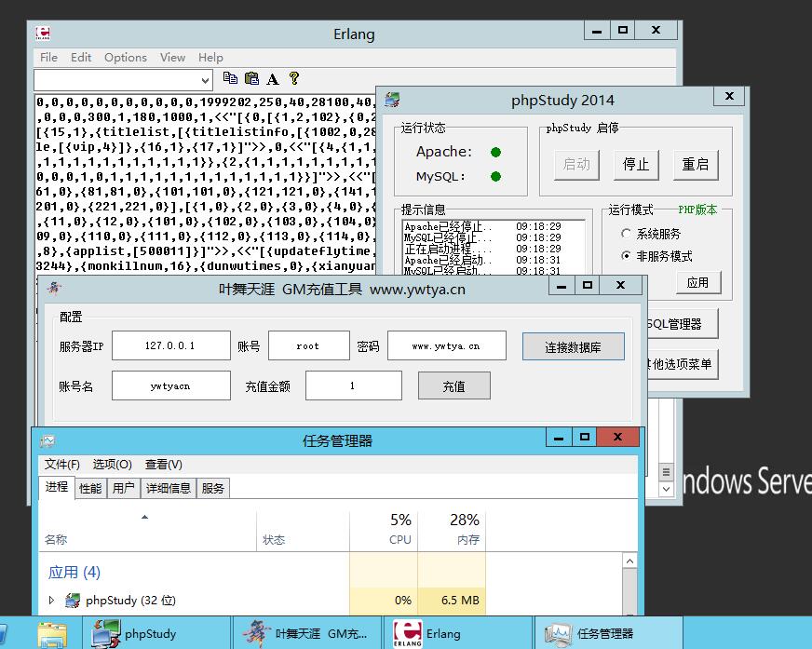
Task: Switch to phpStudy on the taskbar
Action: [x=157, y=633]
